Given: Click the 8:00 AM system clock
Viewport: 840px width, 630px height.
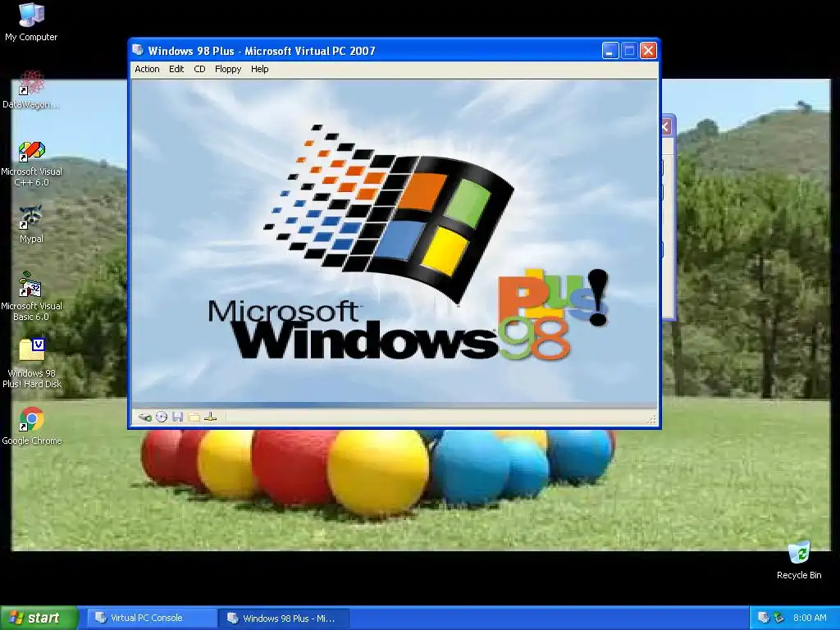Looking at the screenshot, I should click(810, 618).
